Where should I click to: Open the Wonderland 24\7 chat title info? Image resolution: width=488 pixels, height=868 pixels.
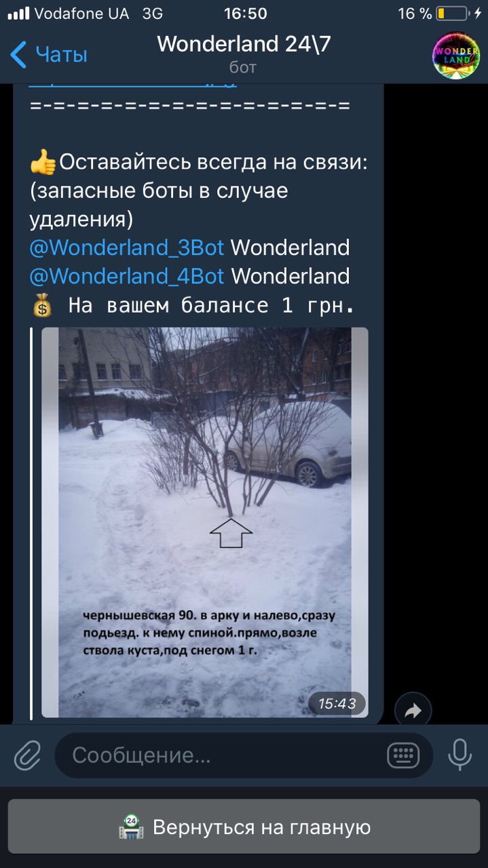pos(243,44)
